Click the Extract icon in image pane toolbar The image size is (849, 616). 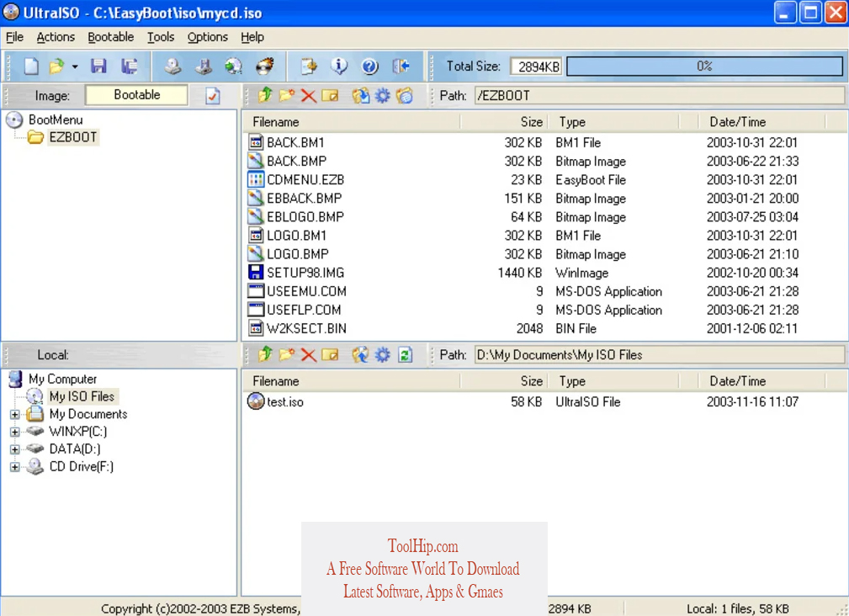tap(361, 96)
